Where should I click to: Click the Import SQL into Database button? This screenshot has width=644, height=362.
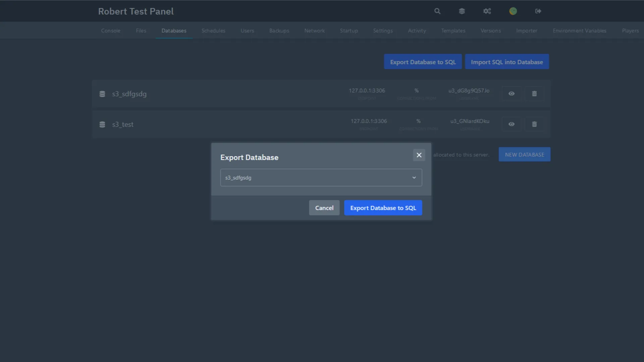[507, 62]
